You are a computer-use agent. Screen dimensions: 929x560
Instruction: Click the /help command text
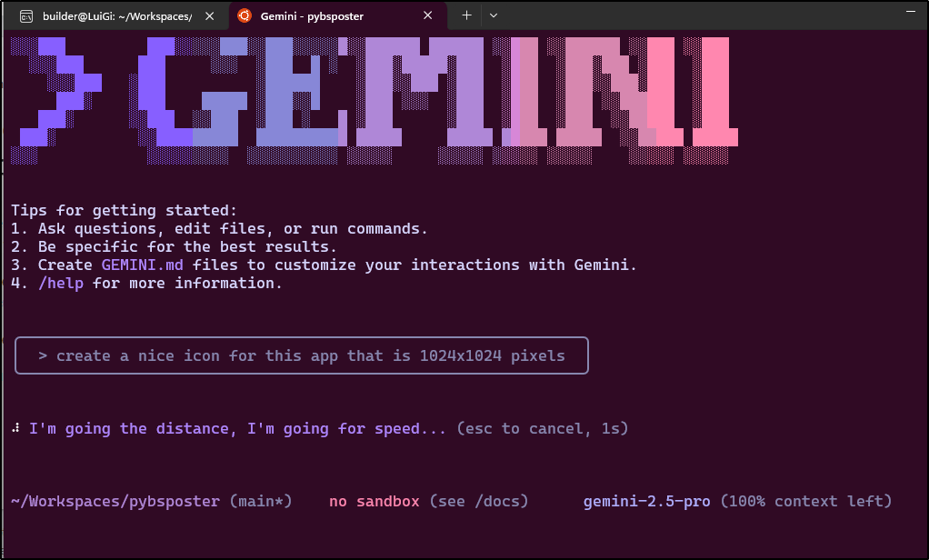(x=60, y=284)
